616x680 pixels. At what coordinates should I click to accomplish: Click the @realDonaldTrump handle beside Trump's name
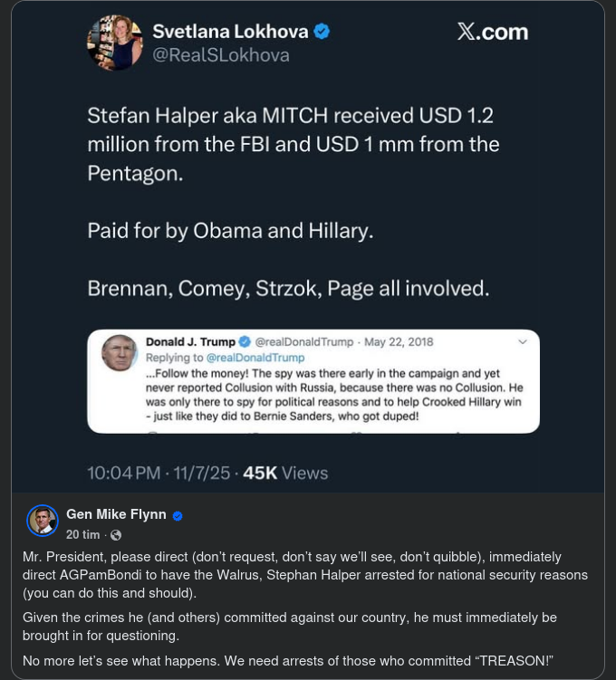(x=304, y=342)
